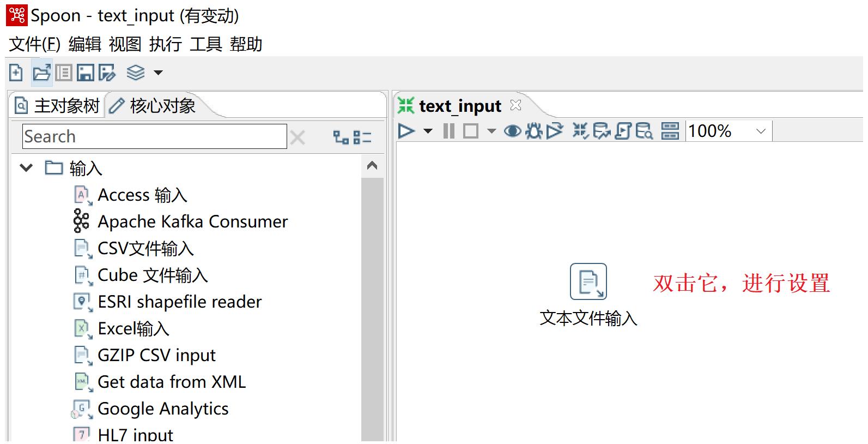Select the 文本文件输入 step on canvas
This screenshot has height=444, width=868.
click(x=588, y=282)
